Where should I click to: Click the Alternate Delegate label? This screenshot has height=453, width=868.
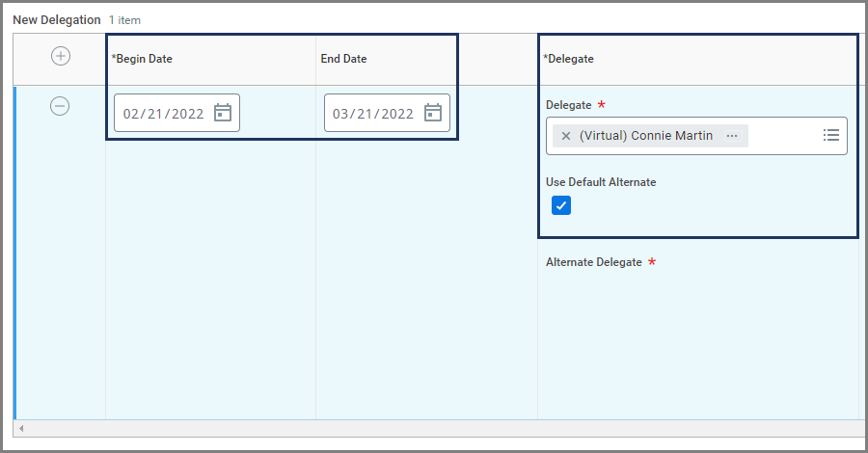594,262
